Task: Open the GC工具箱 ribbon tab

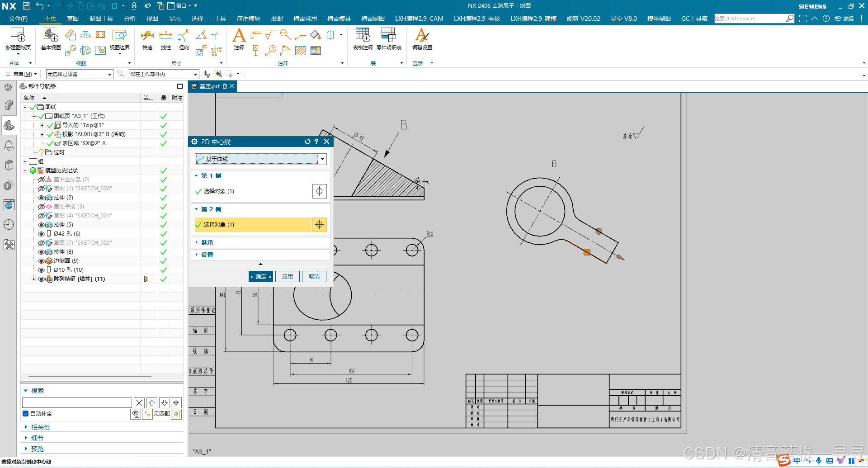Action: tap(694, 19)
